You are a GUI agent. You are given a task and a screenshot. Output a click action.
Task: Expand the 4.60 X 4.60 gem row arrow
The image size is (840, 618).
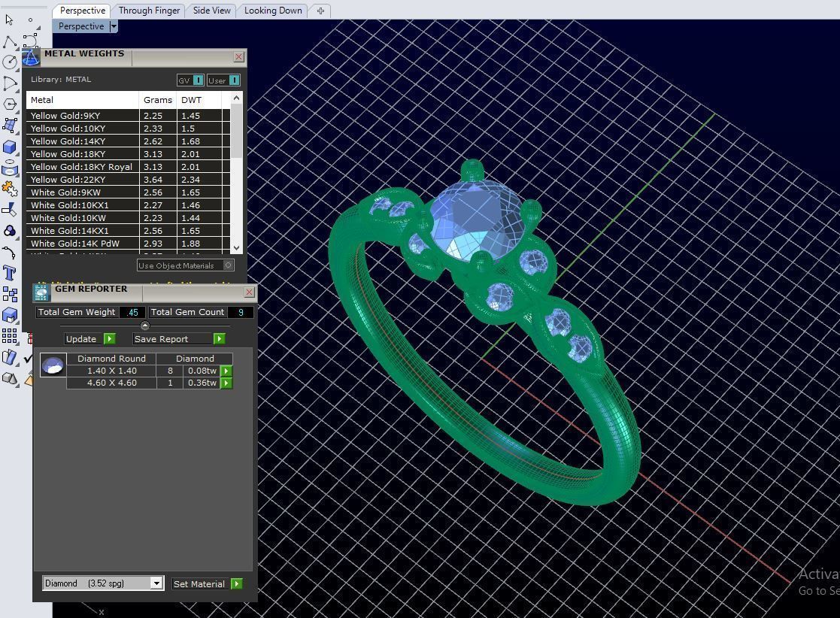226,383
